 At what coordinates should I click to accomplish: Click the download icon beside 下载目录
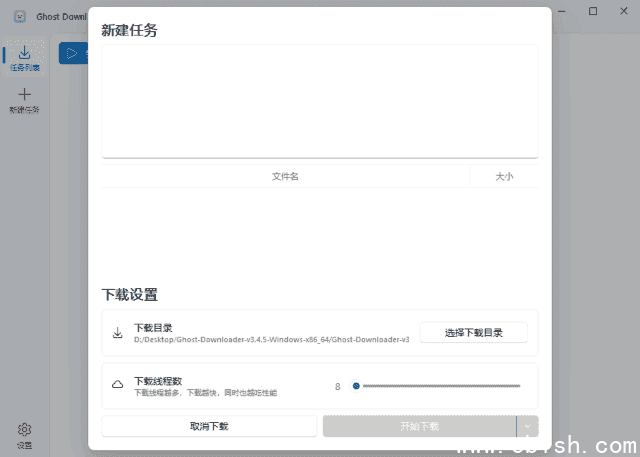tap(118, 333)
